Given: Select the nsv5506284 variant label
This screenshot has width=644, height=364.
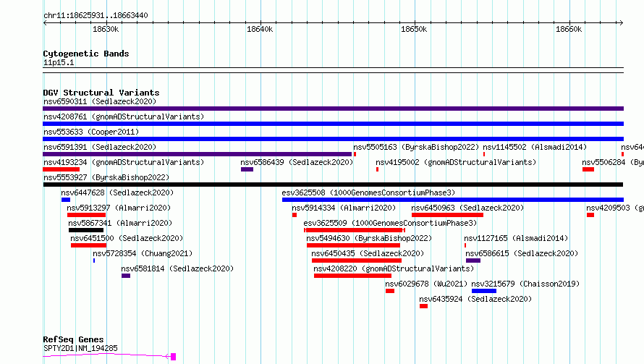Looking at the screenshot, I should pyautogui.click(x=613, y=162).
